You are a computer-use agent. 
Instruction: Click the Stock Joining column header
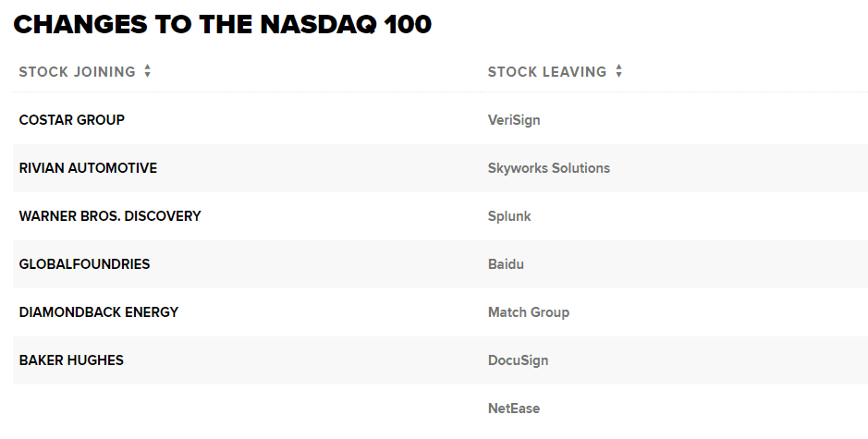click(x=77, y=71)
